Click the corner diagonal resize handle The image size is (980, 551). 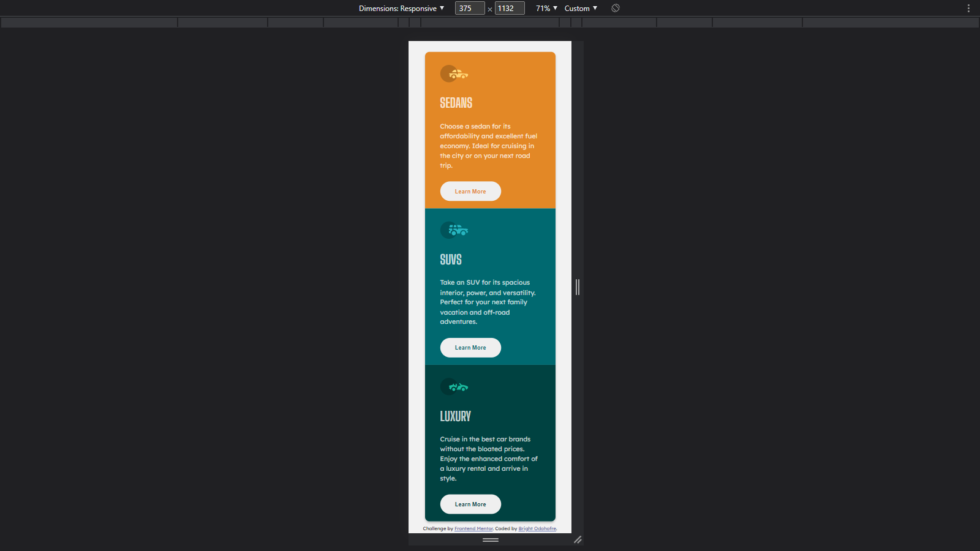pos(578,540)
